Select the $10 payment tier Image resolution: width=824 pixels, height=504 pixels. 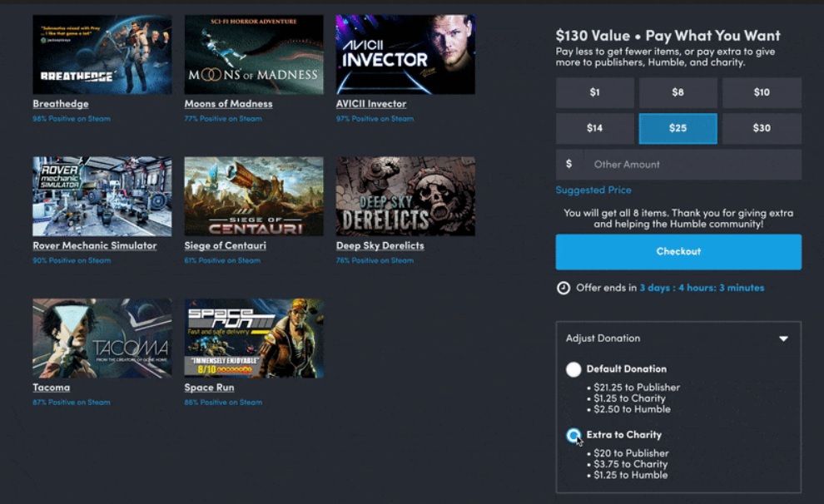[x=761, y=92]
